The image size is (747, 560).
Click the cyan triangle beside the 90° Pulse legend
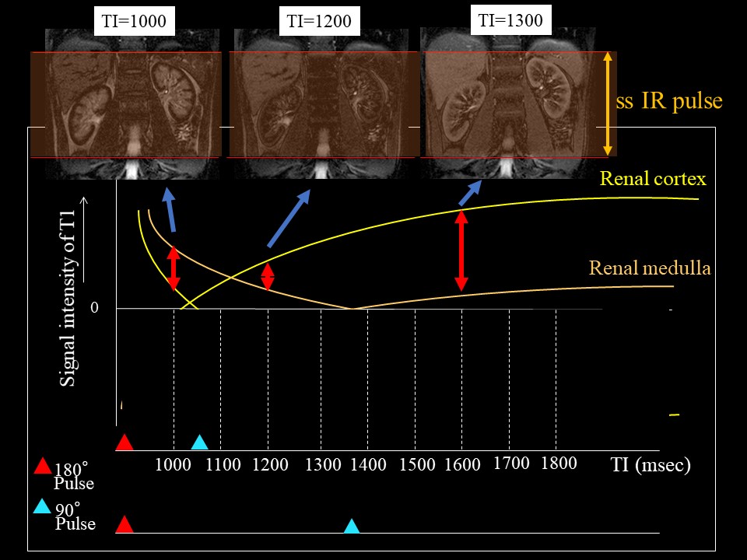43,506
